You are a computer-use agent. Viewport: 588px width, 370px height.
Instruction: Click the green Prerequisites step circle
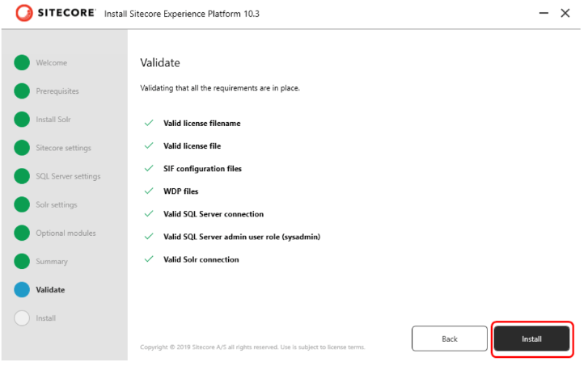[x=22, y=91]
